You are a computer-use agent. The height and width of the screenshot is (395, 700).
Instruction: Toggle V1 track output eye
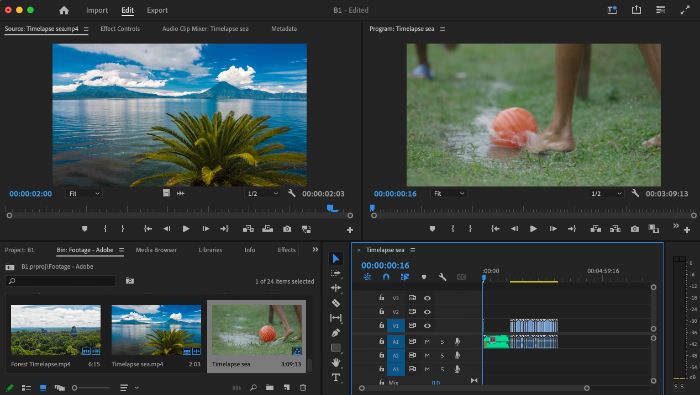click(x=427, y=325)
